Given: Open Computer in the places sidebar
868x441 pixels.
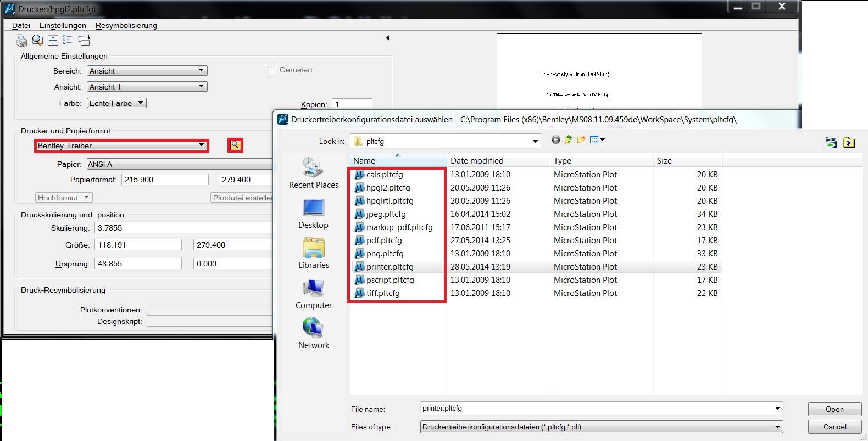Looking at the screenshot, I should pyautogui.click(x=314, y=294).
